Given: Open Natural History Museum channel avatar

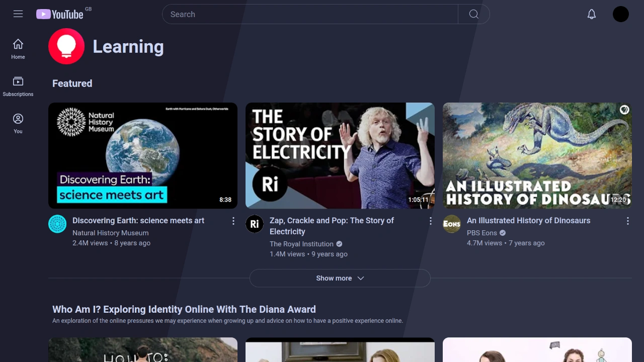Looking at the screenshot, I should [x=57, y=224].
